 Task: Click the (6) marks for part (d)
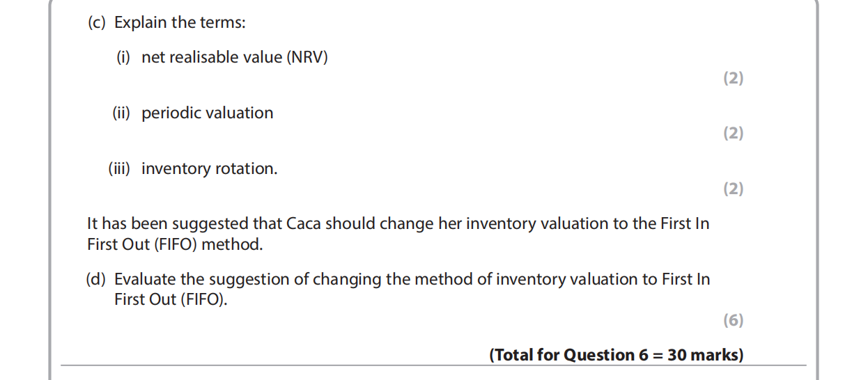(x=733, y=320)
